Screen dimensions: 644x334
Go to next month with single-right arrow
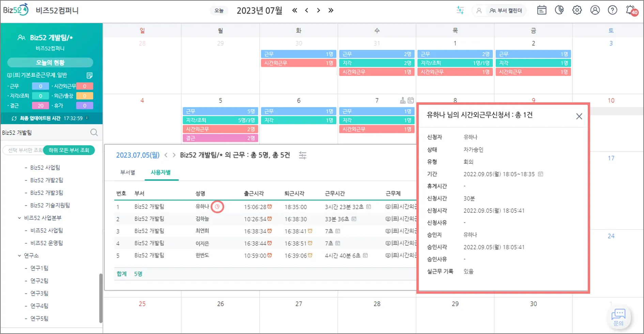pos(319,10)
